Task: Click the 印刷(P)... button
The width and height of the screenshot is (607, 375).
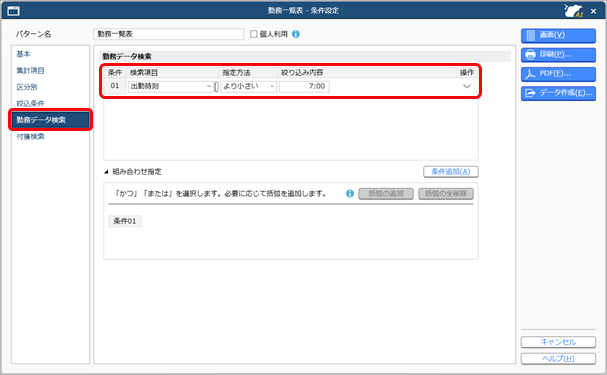Action: (558, 55)
